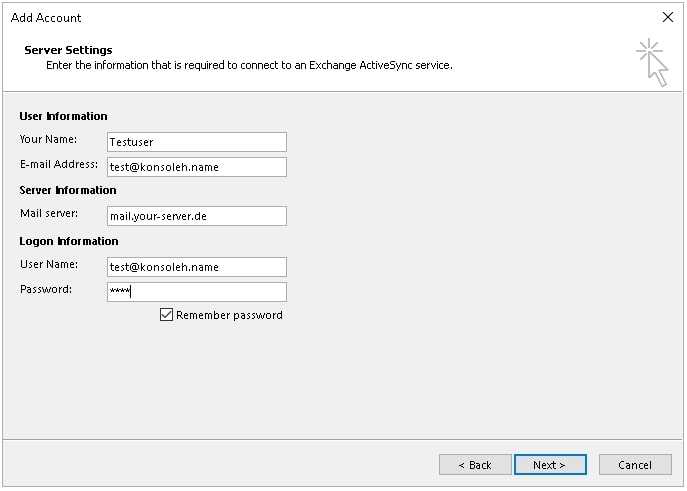Viewport: 687px width, 491px height.
Task: Click the Your Name label
Action: pos(48,139)
